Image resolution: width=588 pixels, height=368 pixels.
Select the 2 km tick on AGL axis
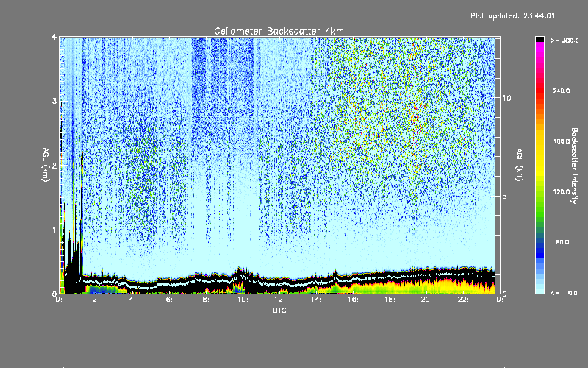click(54, 165)
